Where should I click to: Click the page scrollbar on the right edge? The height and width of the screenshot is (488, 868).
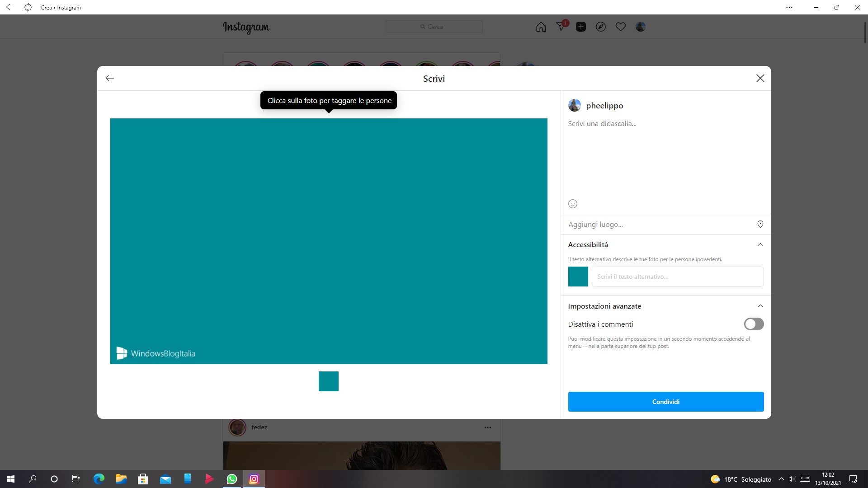click(x=865, y=32)
